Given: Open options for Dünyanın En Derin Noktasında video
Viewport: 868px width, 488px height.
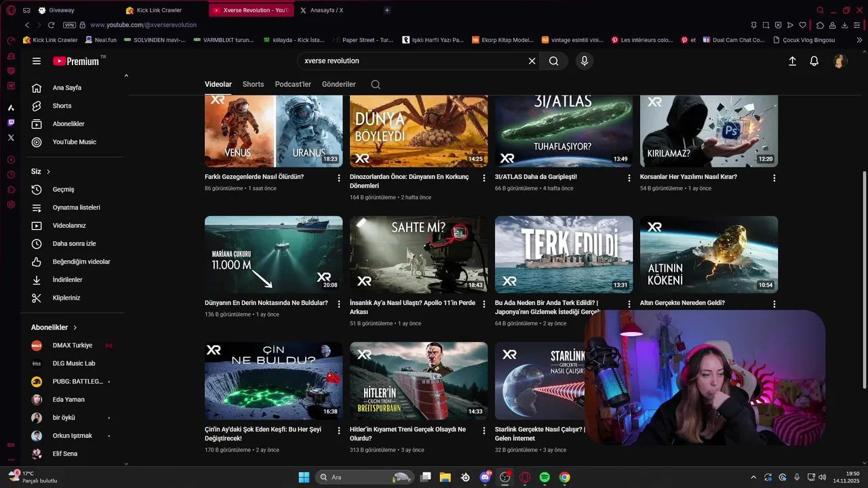Looking at the screenshot, I should coord(339,304).
